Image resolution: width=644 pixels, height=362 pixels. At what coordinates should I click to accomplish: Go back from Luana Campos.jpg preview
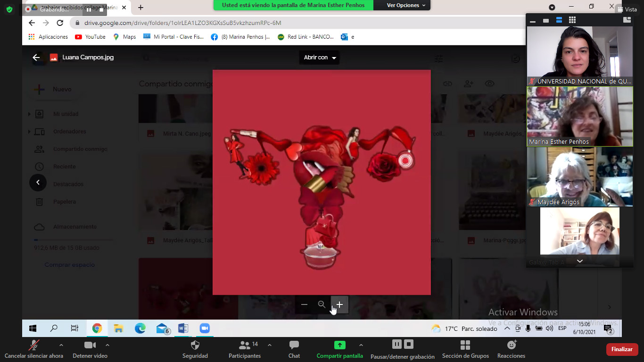click(36, 58)
